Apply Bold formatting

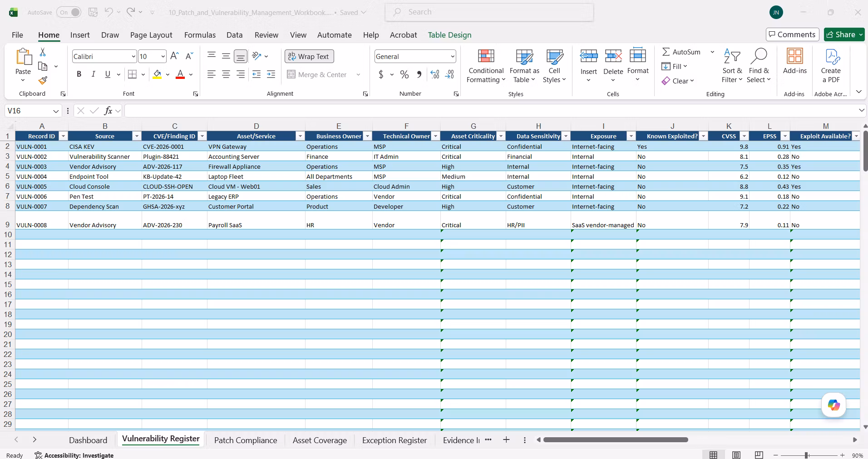(79, 74)
